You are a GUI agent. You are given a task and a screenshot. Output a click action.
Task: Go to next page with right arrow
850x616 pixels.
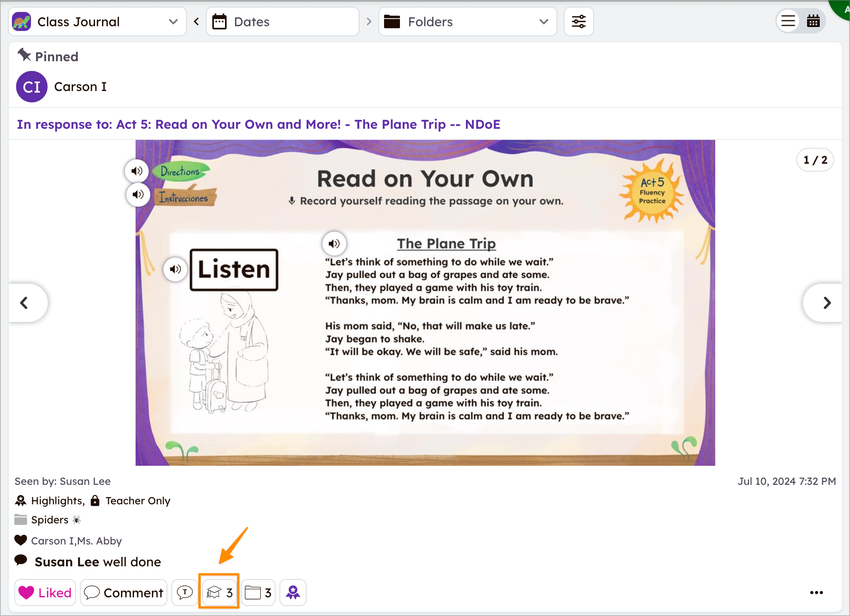pyautogui.click(x=827, y=303)
